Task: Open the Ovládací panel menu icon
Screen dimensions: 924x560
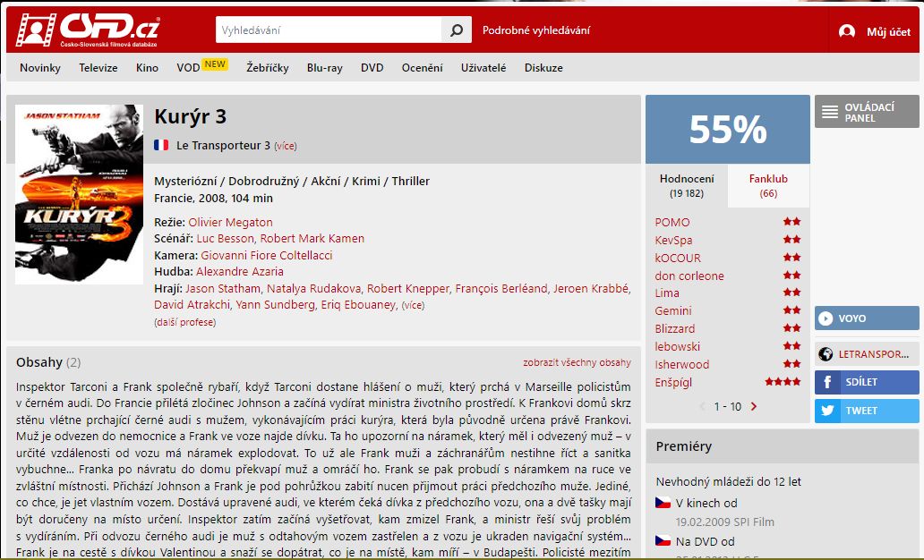Action: pos(830,112)
